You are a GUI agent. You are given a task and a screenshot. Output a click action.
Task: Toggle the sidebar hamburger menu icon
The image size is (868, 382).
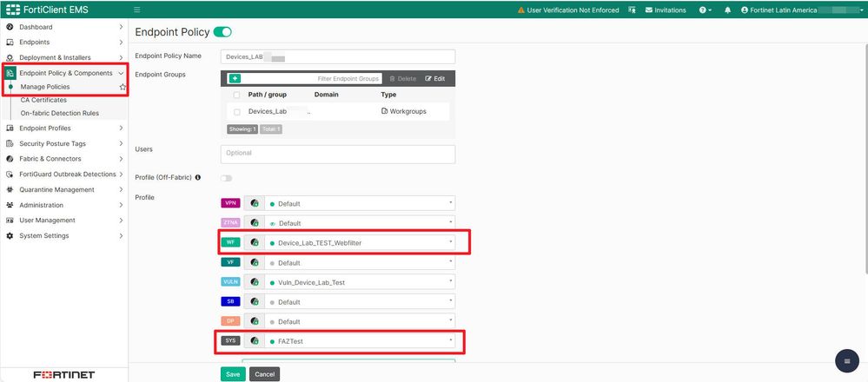[x=137, y=10]
